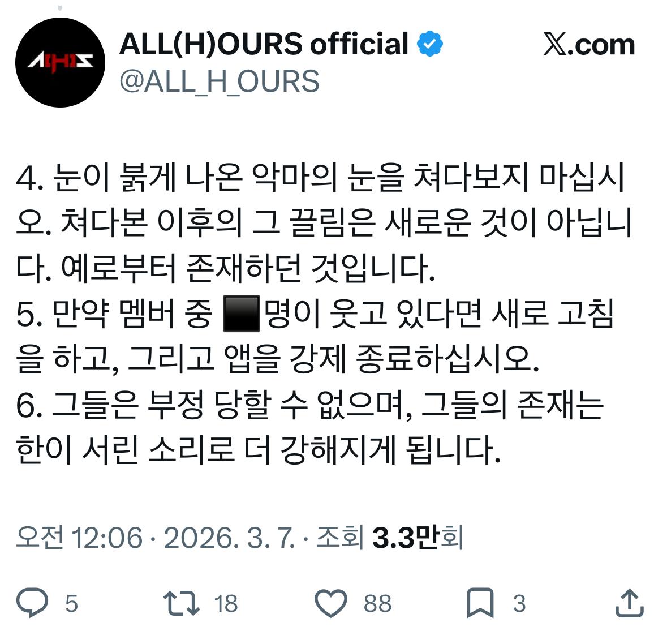This screenshot has height=644, width=667.
Task: Open the ALL(H)OURS official display name
Action: point(264,44)
